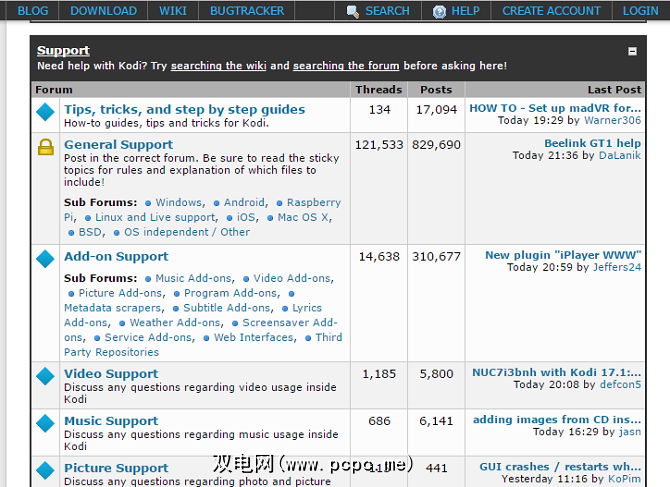670x487 pixels.
Task: Click the '14,638' threads count cell
Action: [379, 302]
